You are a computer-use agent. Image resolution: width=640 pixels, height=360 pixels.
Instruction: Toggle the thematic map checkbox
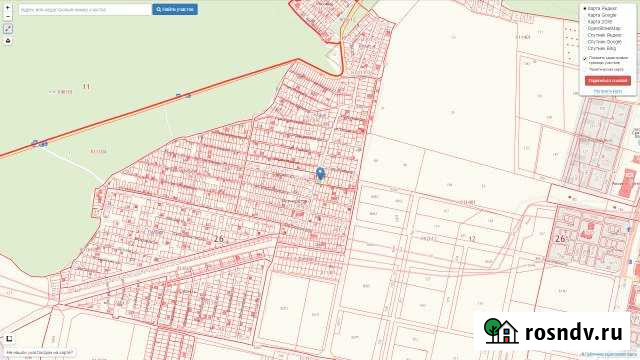[x=585, y=69]
